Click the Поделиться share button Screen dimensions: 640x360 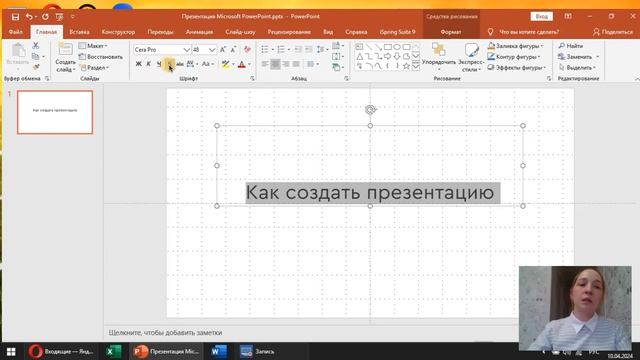[x=613, y=32]
